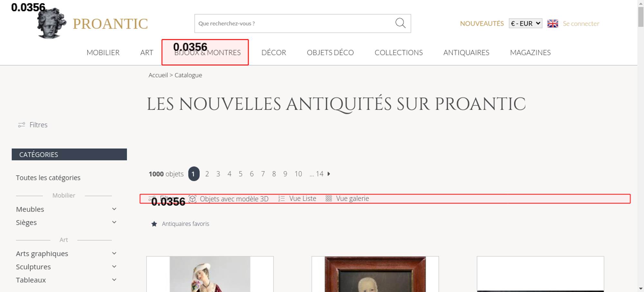The height and width of the screenshot is (292, 644).
Task: Click next page arrow in pagination
Action: coord(329,174)
